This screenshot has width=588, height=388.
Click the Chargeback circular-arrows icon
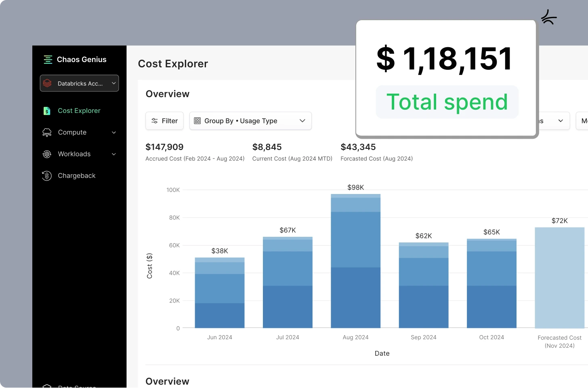(x=47, y=175)
